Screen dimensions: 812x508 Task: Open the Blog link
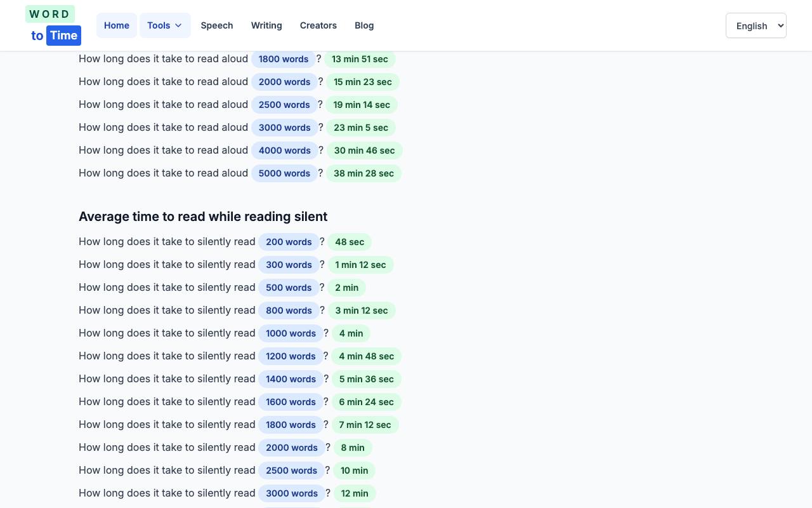tap(364, 25)
